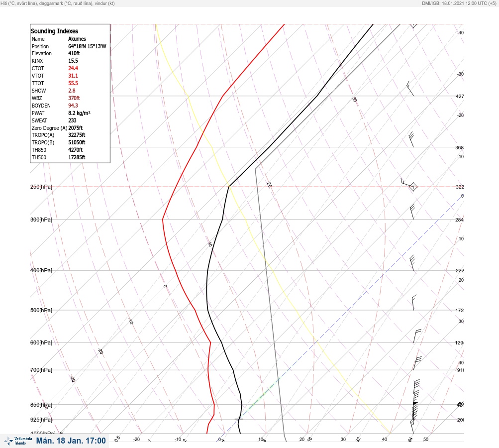Click the BOYDEN value '94.3'
The height and width of the screenshot is (448, 499).
73,106
